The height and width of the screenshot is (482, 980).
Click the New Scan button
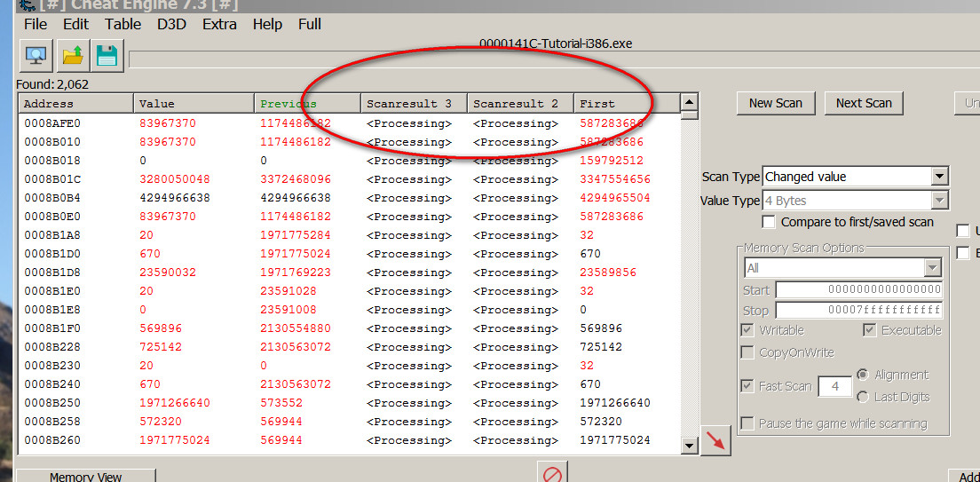coord(775,103)
